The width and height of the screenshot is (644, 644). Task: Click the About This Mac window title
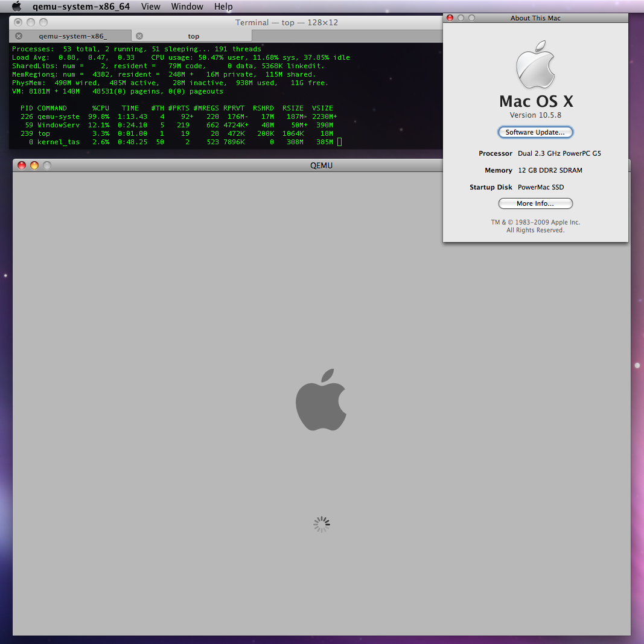point(535,18)
